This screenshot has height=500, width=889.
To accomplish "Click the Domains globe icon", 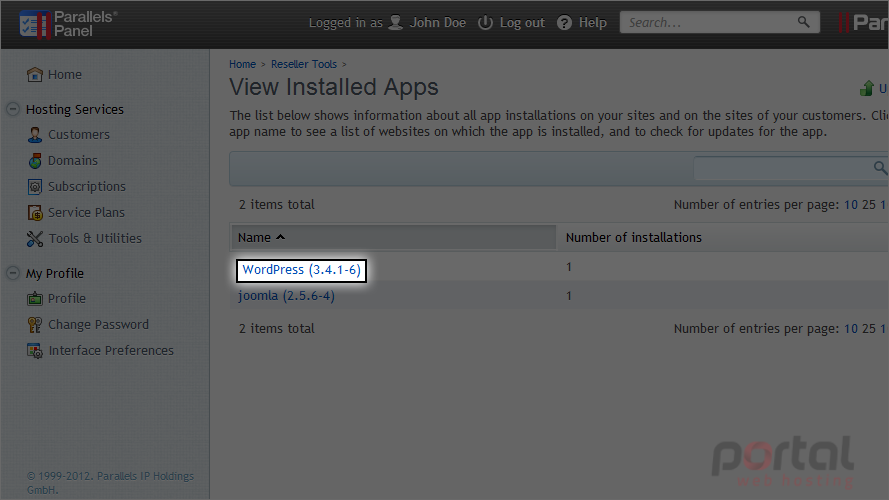I will click(x=35, y=160).
